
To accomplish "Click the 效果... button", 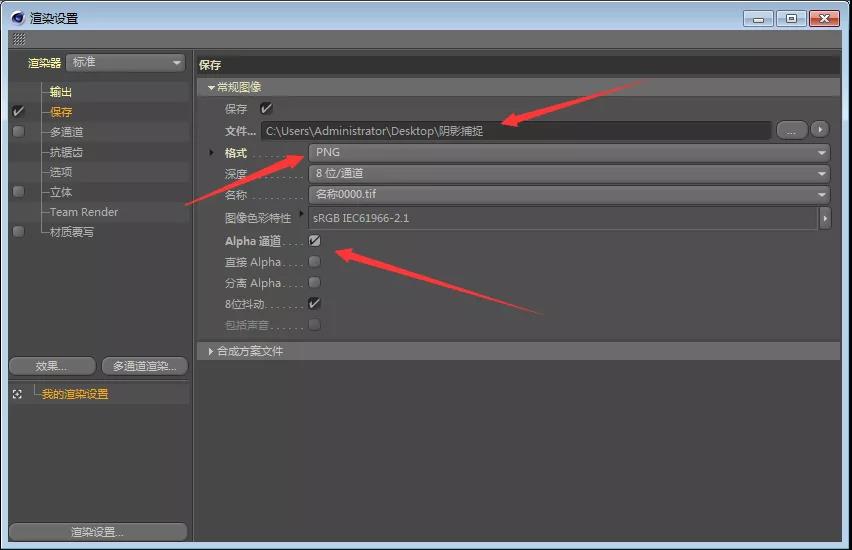I will click(x=51, y=366).
